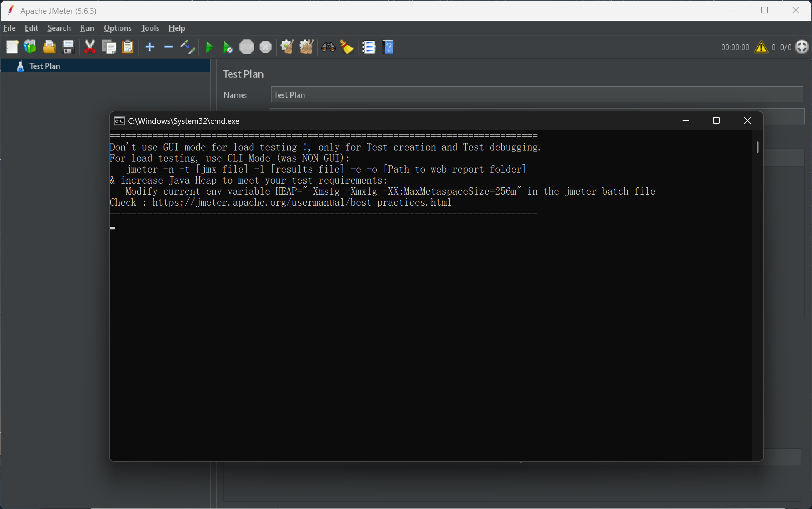Click the cmd.exe window scrollbar thumb

[x=757, y=147]
